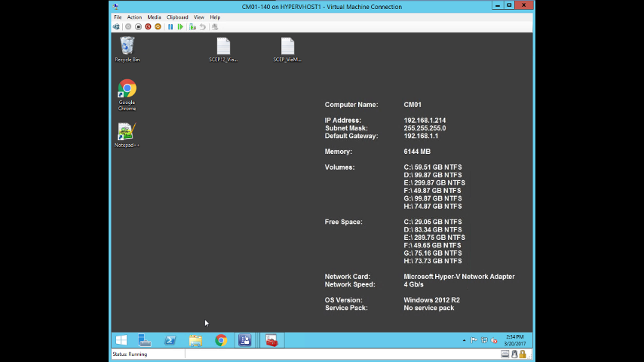
Task: Click the green Reset/Start icon
Action: tap(180, 26)
